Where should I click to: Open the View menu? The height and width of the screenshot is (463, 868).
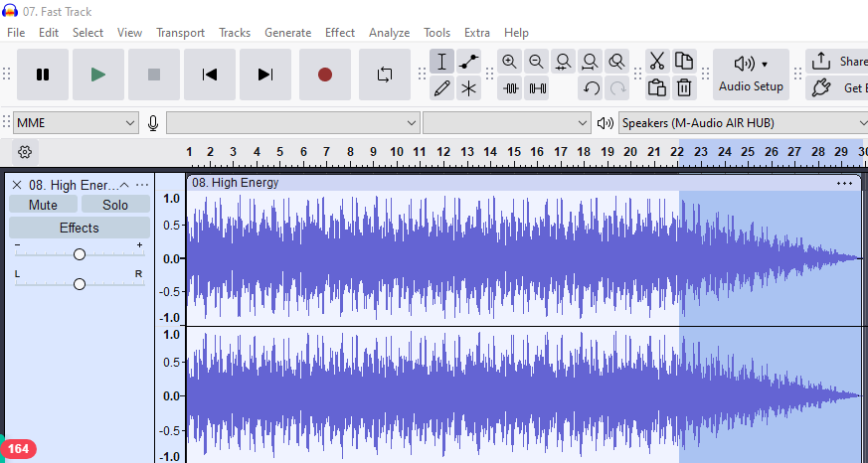pyautogui.click(x=129, y=33)
